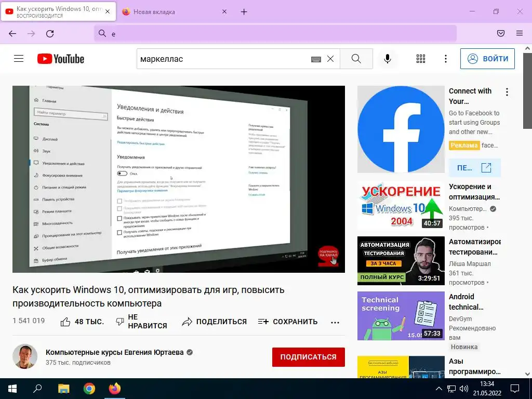Viewport: 532px width, 399px height.
Task: Click the ВОЙТИ sign-in button
Action: click(487, 59)
